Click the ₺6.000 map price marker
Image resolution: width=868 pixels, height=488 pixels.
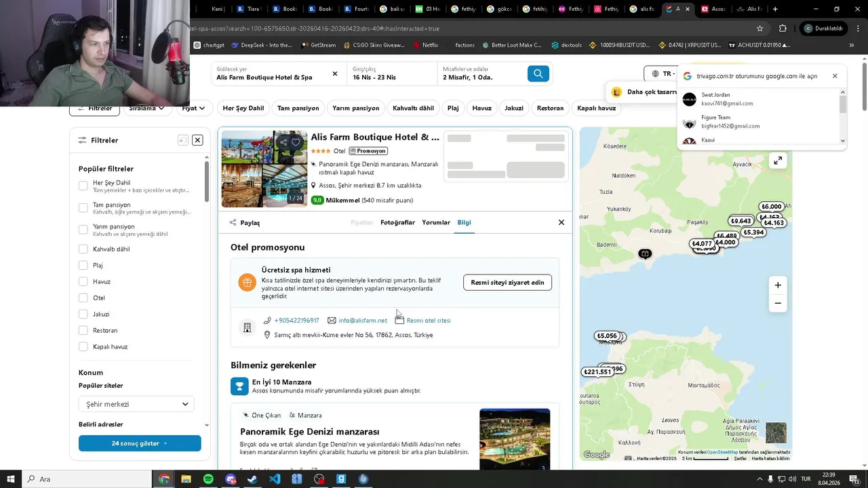(771, 207)
